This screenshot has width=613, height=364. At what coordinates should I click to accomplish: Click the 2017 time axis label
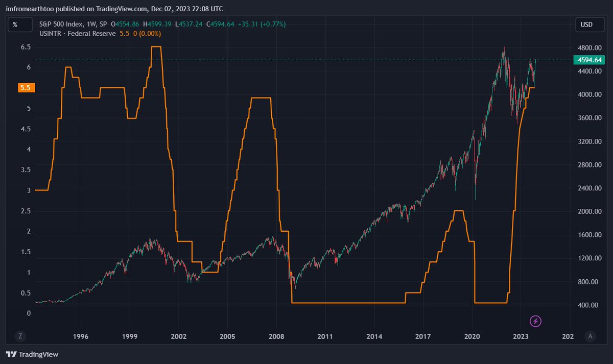pos(423,336)
